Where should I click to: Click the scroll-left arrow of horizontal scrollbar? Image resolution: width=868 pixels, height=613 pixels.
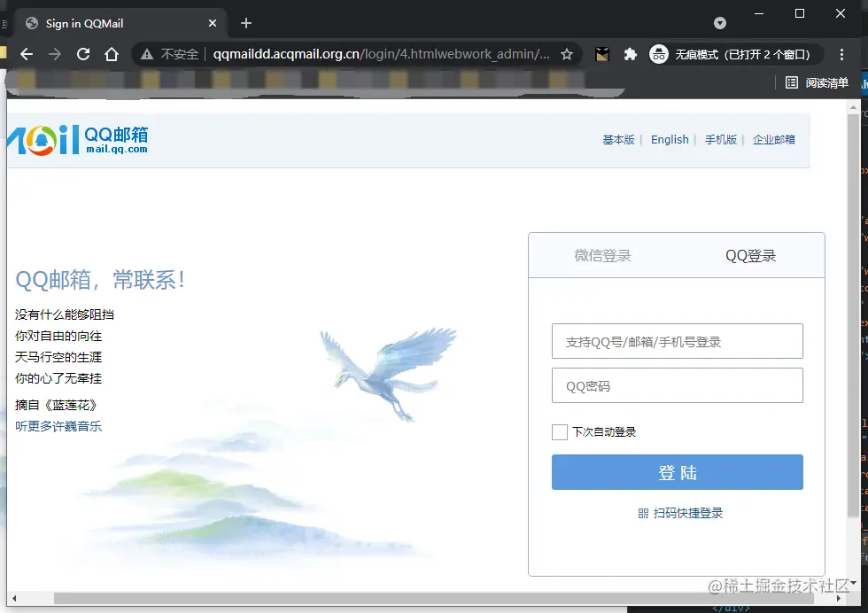point(14,598)
